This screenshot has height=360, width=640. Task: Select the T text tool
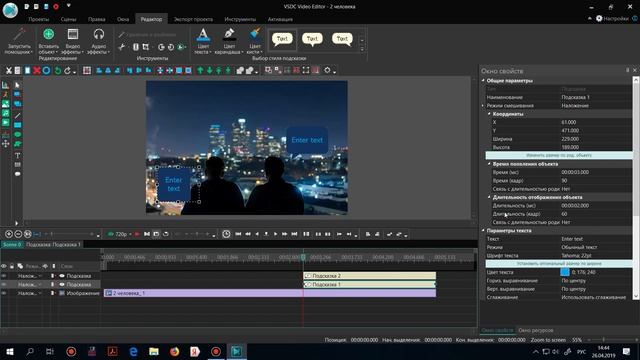pyautogui.click(x=17, y=156)
